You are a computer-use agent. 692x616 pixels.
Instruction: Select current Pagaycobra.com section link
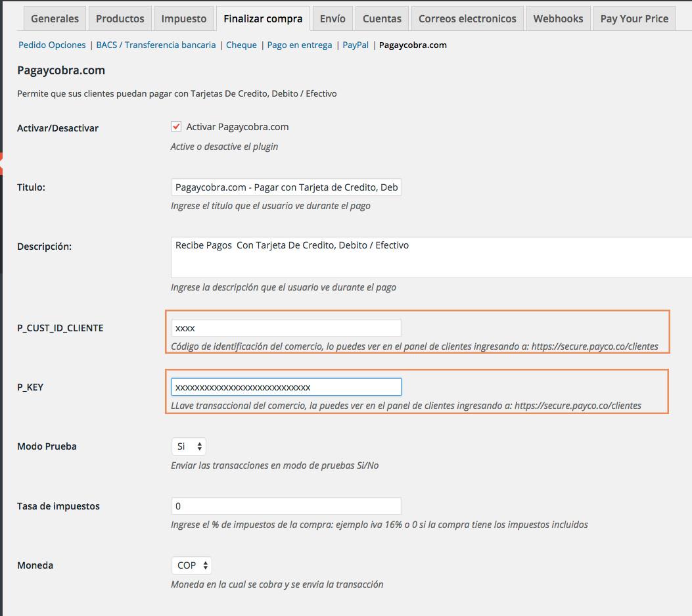coord(413,45)
